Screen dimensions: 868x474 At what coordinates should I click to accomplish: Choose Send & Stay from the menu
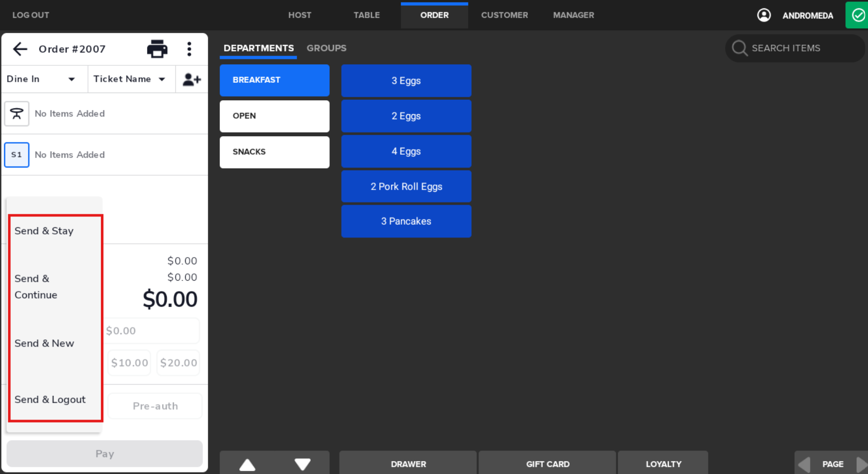(44, 231)
